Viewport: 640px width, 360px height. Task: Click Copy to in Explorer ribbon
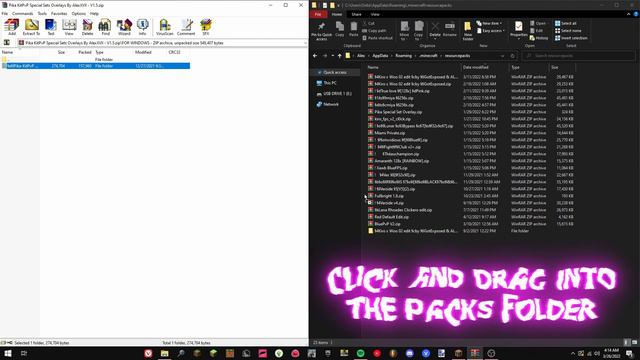click(x=419, y=31)
